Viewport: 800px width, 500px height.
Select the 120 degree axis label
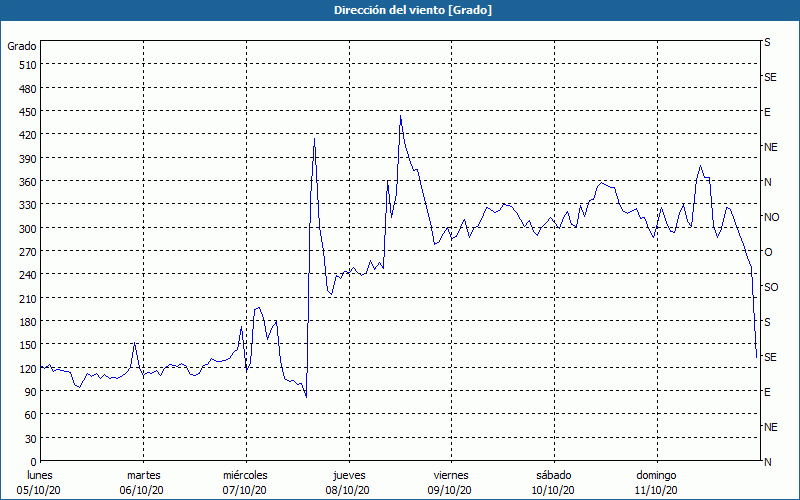point(29,369)
